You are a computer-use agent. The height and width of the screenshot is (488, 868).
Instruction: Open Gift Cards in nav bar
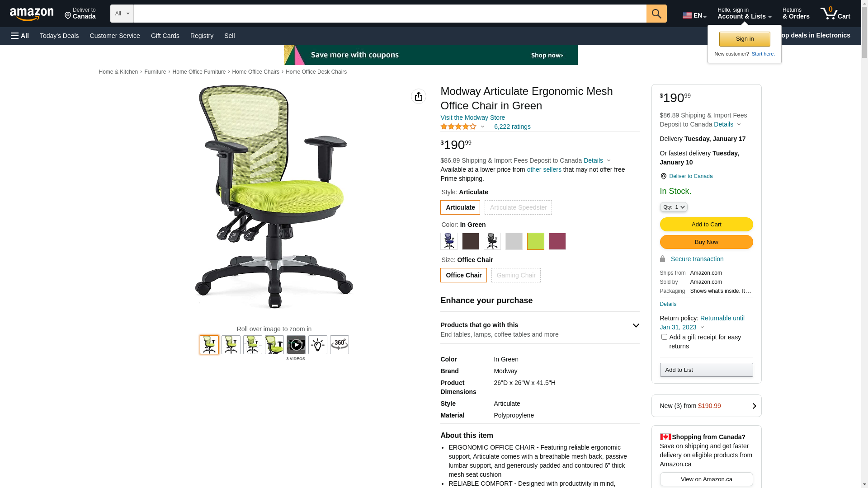tap(165, 36)
